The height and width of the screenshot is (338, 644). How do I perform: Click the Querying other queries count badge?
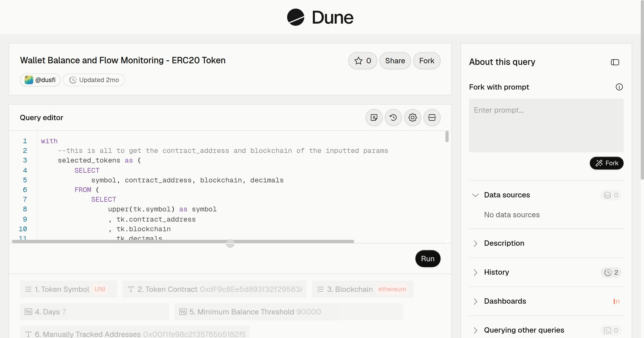611,330
